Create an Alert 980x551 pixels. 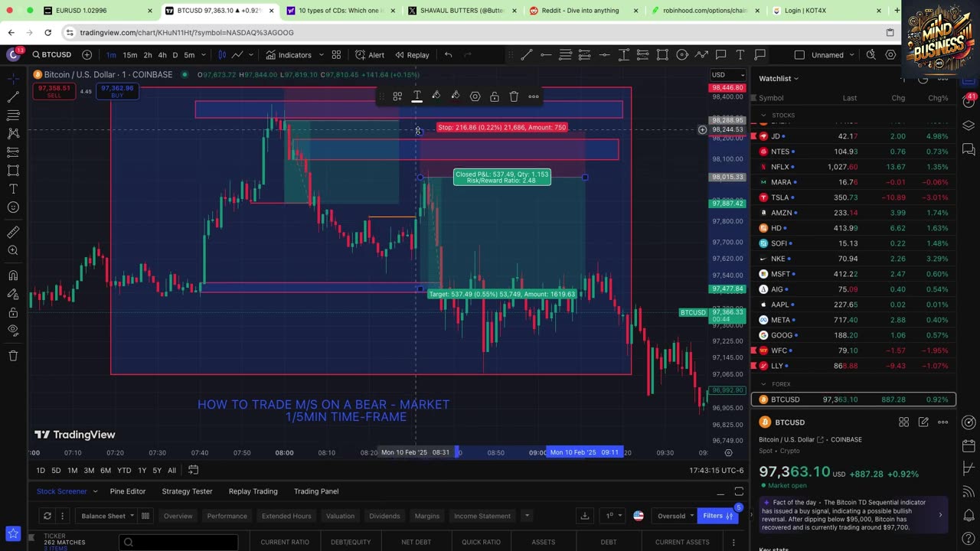click(x=370, y=55)
